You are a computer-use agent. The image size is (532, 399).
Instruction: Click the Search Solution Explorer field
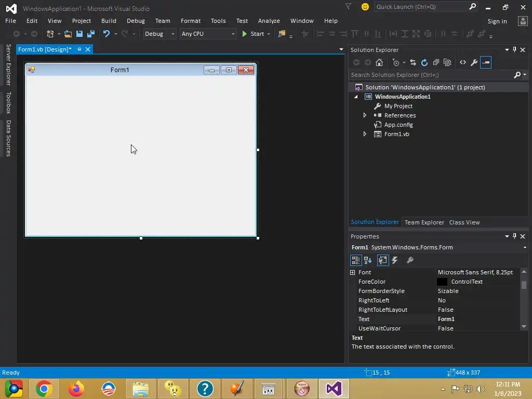431,75
